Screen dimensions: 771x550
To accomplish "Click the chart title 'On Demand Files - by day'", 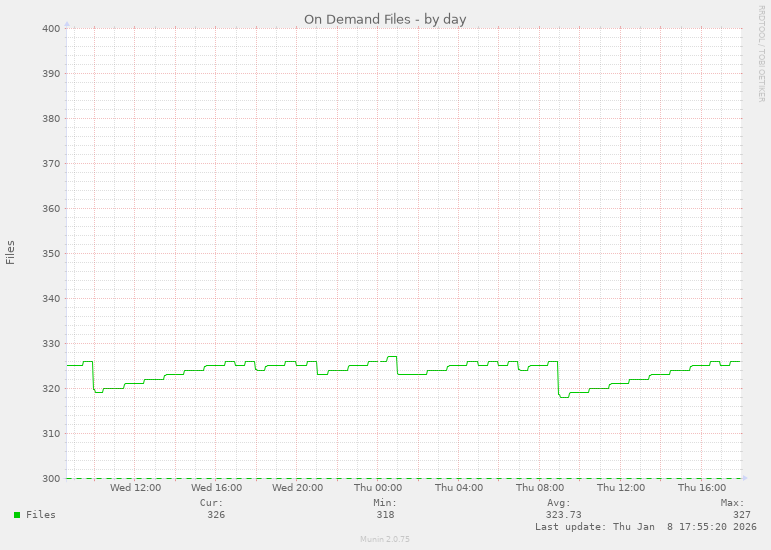I will (x=385, y=19).
